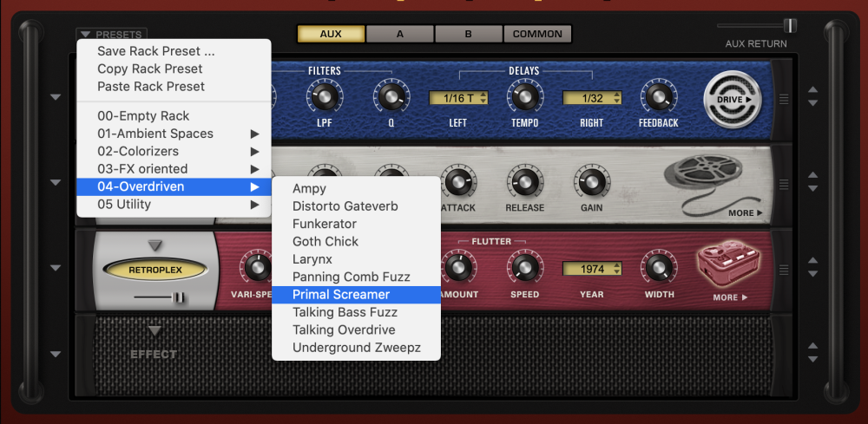Open the LEFT delay 1/16 T selector

pyautogui.click(x=458, y=98)
